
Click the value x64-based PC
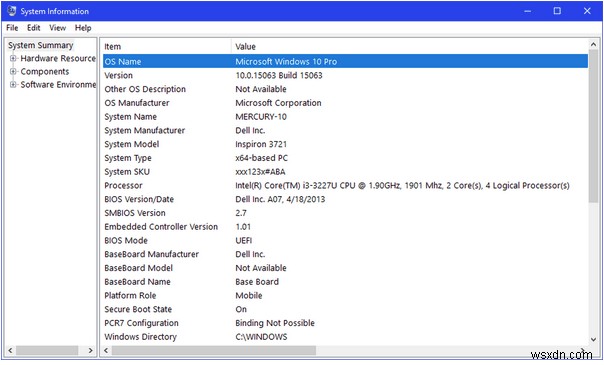coord(262,158)
